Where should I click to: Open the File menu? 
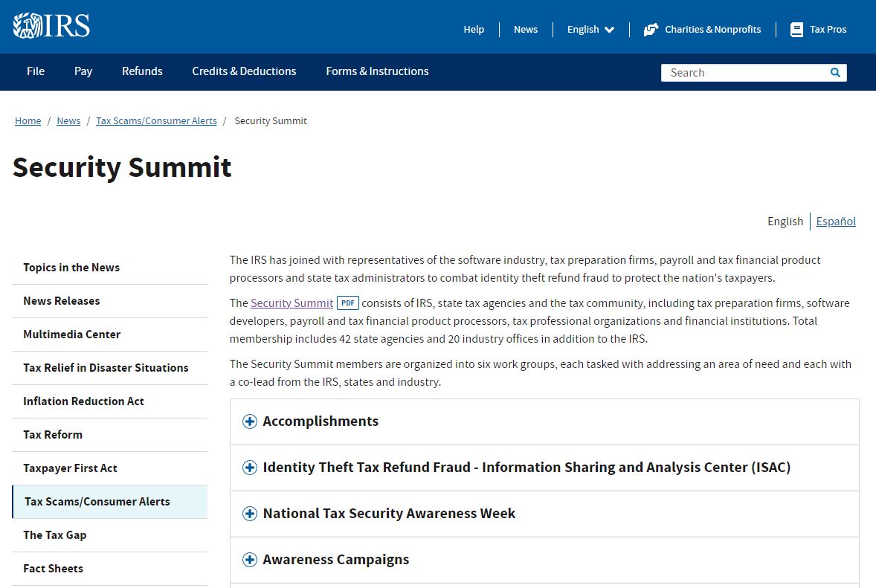pos(36,71)
